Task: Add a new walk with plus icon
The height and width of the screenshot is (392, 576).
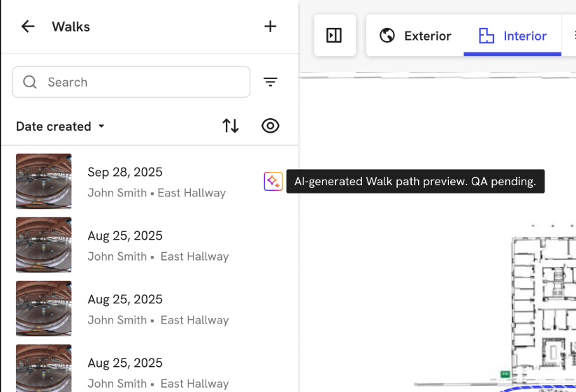Action: [x=271, y=27]
